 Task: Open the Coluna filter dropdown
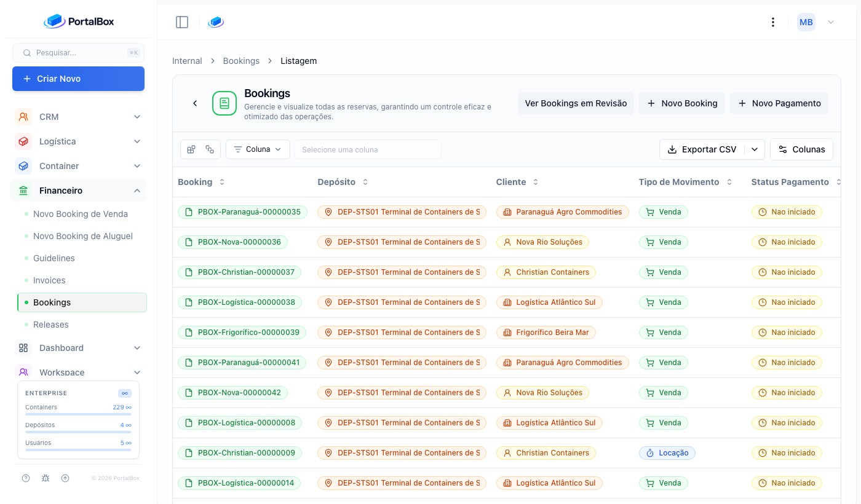click(258, 149)
